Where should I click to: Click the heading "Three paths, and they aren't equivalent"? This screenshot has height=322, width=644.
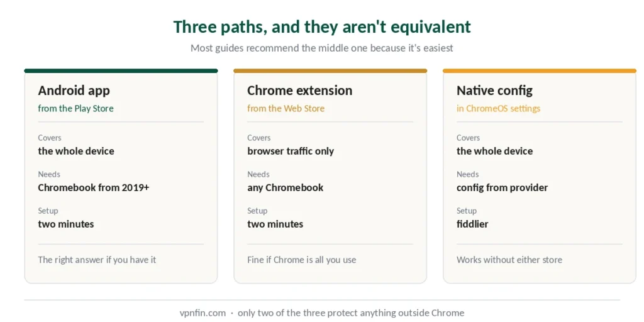(322, 27)
